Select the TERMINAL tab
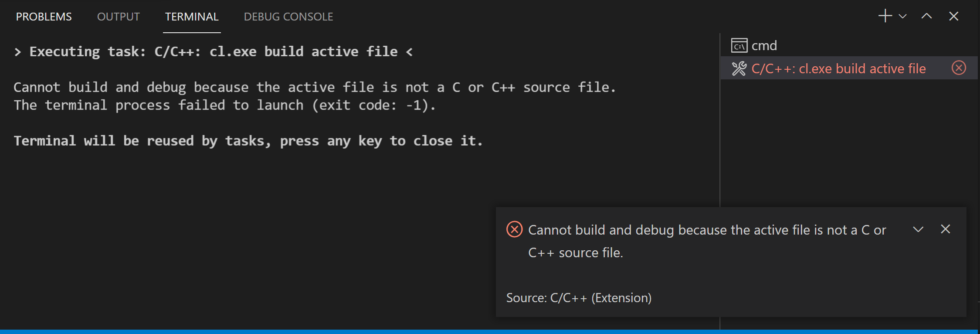This screenshot has height=334, width=980. pyautogui.click(x=192, y=17)
